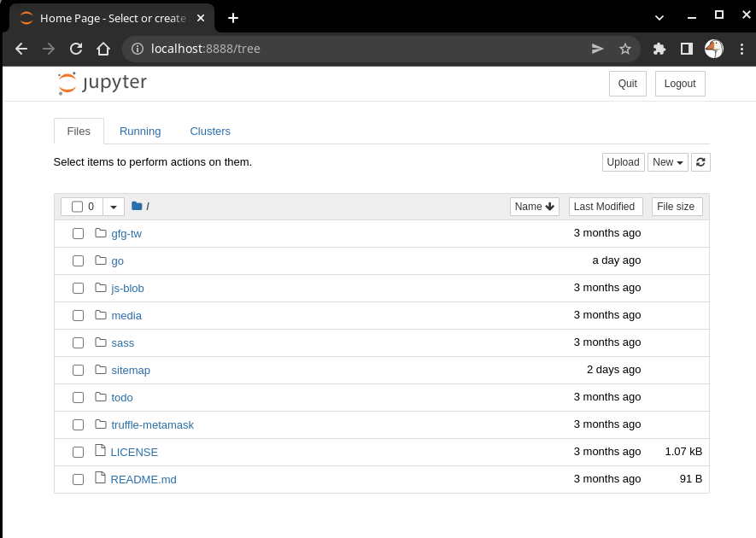Click the Quit button
The width and height of the screenshot is (756, 538).
tap(628, 84)
